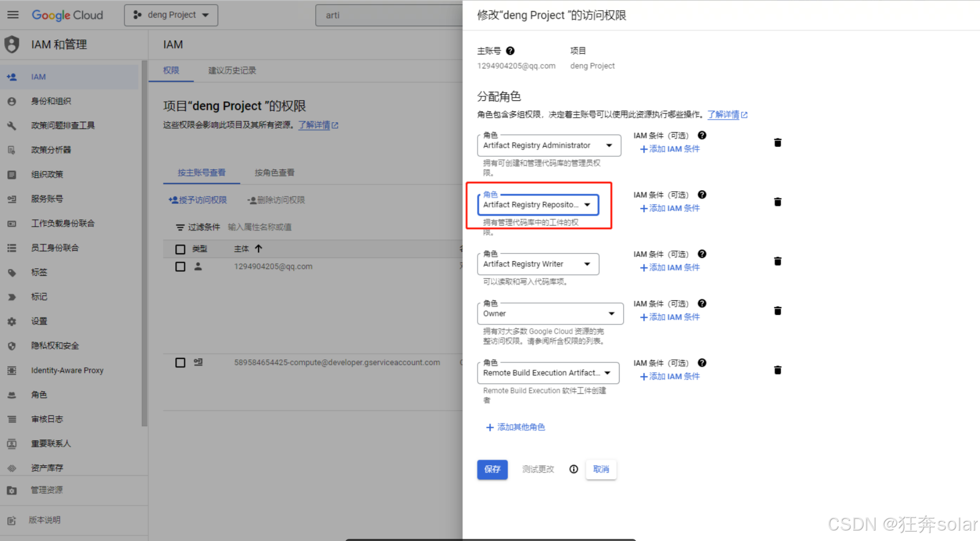Select the 按主账号查看 tab
This screenshot has width=980, height=541.
pos(201,173)
